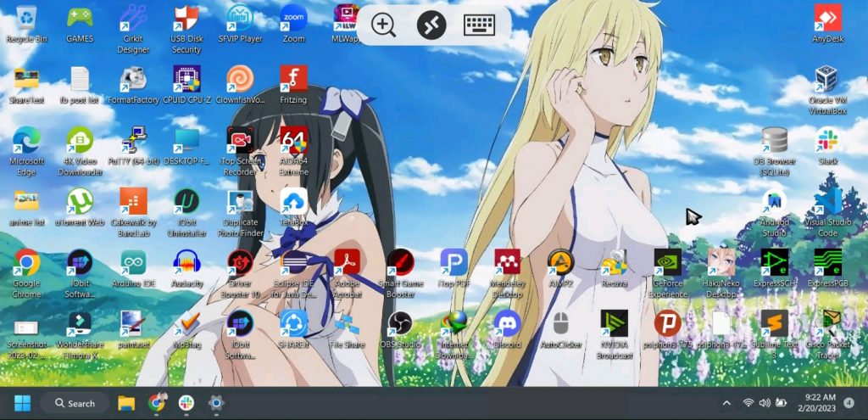Expand the hidden system tray icons
Screen dimensions: 868x420
click(x=726, y=403)
